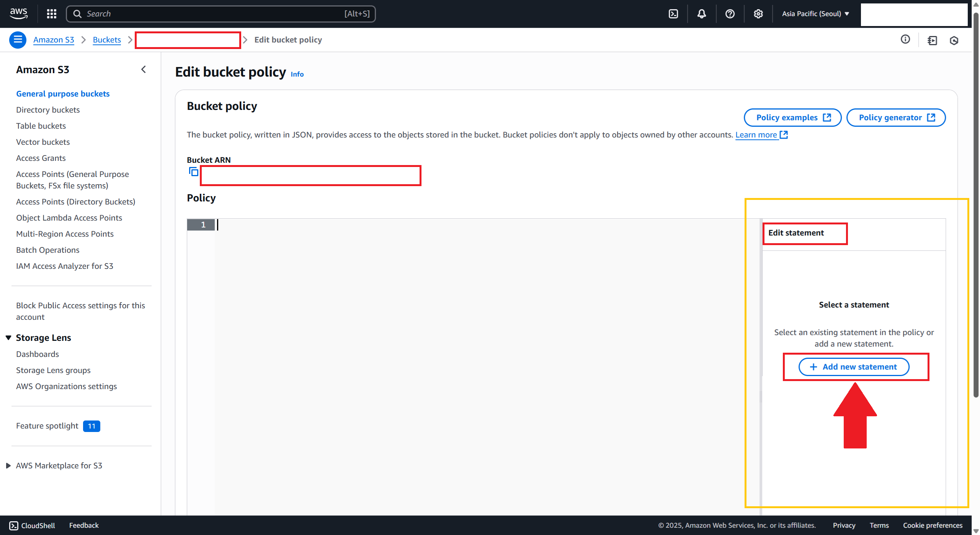Viewport: 980px width, 535px height.
Task: Open the AWS services grid menu
Action: pos(52,14)
